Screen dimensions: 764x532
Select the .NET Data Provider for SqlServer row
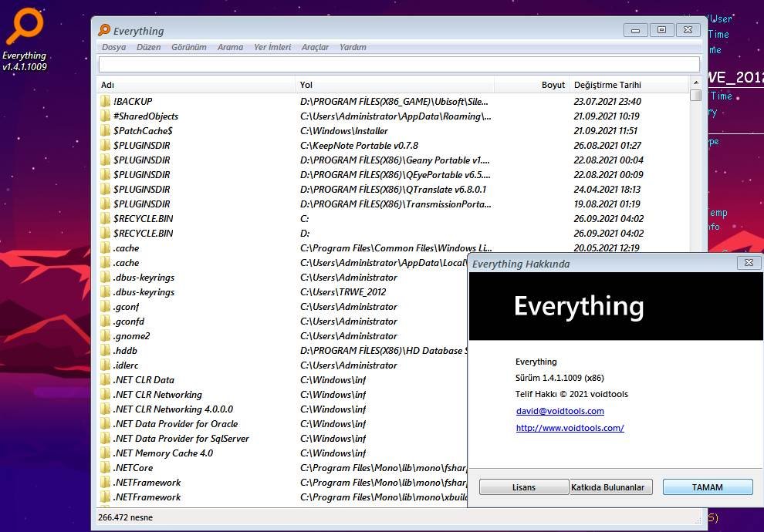pos(282,438)
